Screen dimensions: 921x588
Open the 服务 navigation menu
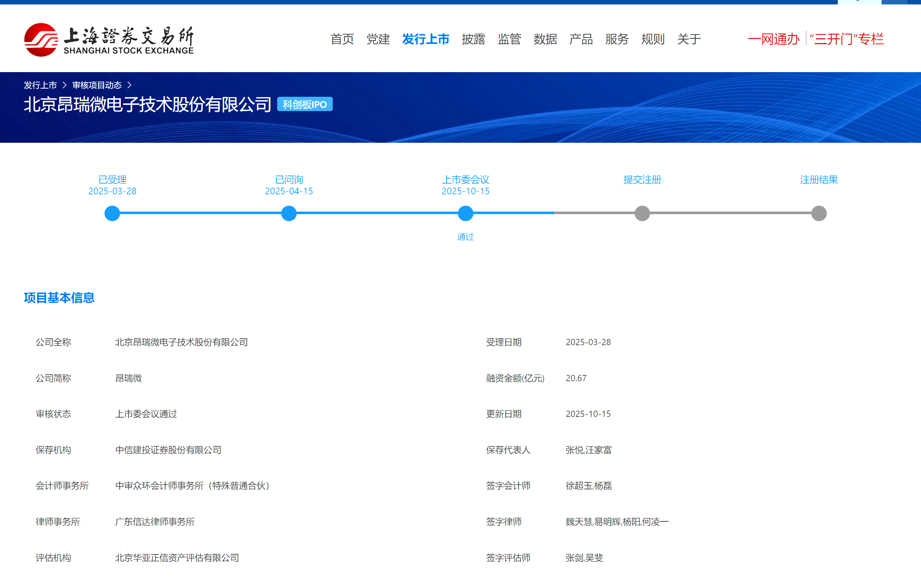617,39
